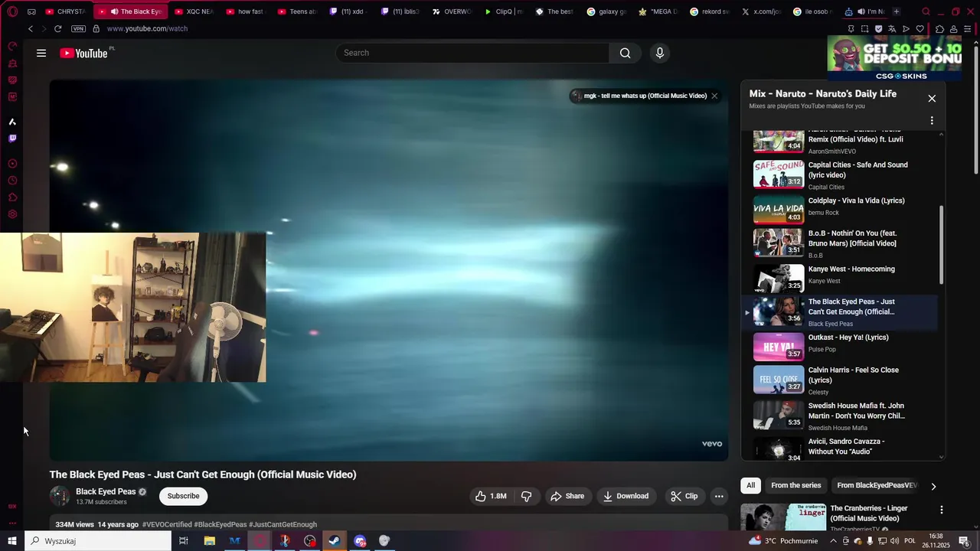Open Twitch in the Opera sidebar
The width and height of the screenshot is (980, 551).
pos(12,139)
